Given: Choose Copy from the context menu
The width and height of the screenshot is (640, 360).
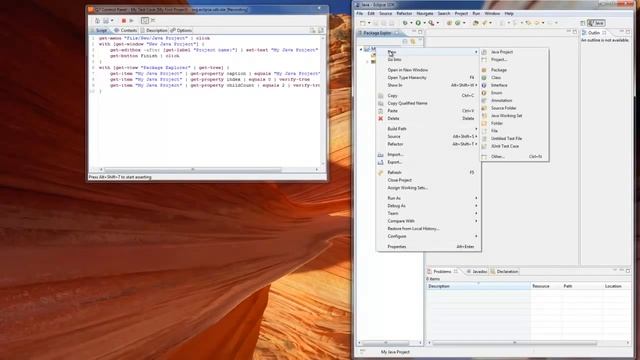Looking at the screenshot, I should click(x=428, y=96).
